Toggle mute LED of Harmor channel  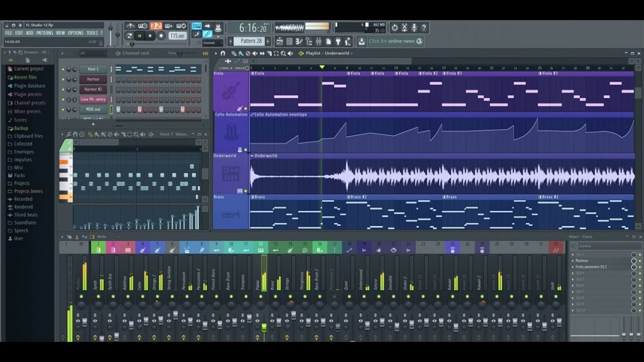tap(63, 79)
